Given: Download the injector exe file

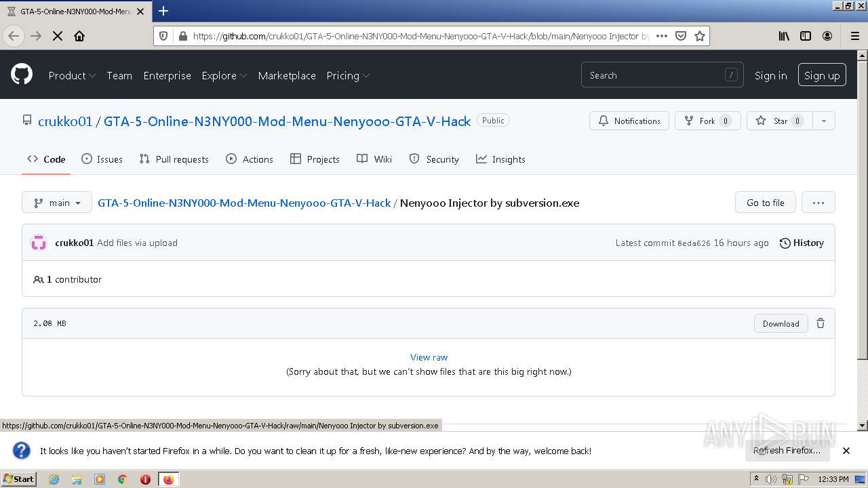Looking at the screenshot, I should (x=781, y=323).
